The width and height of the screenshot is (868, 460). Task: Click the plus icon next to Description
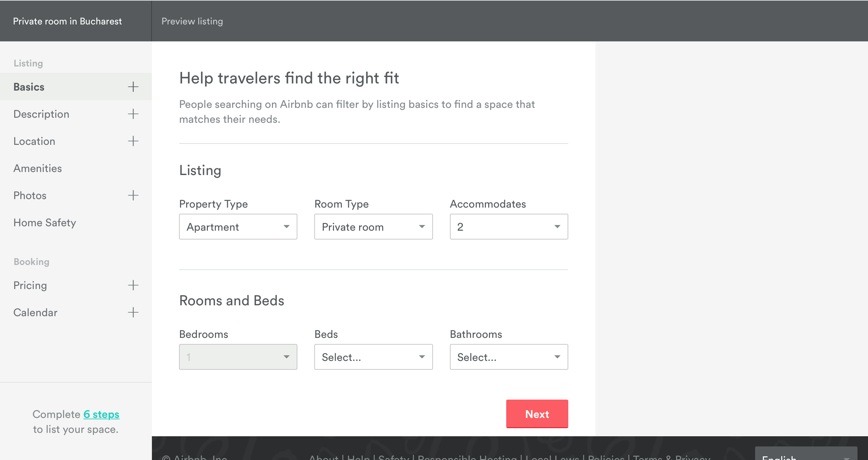tap(133, 114)
